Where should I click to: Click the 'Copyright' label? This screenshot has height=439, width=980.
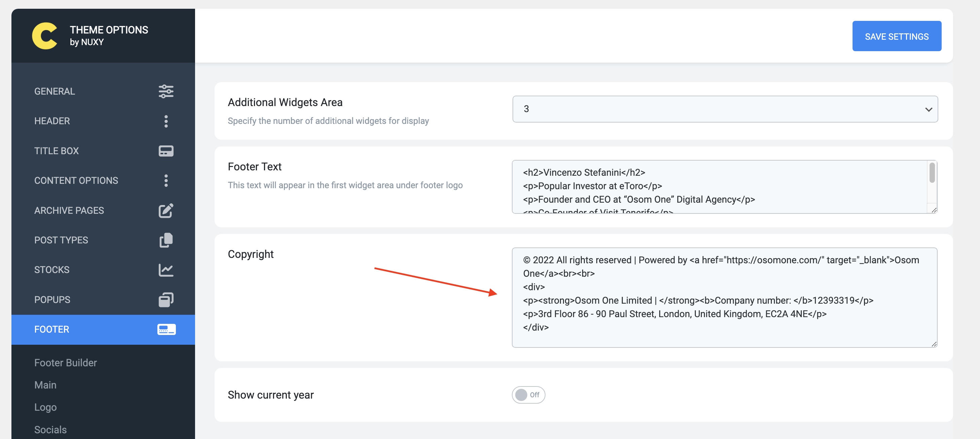[251, 254]
